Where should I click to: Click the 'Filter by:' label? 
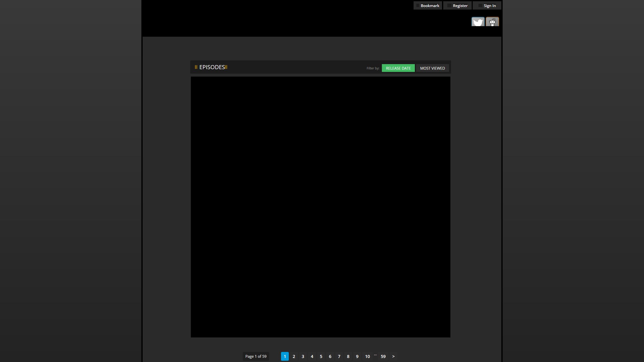(373, 68)
